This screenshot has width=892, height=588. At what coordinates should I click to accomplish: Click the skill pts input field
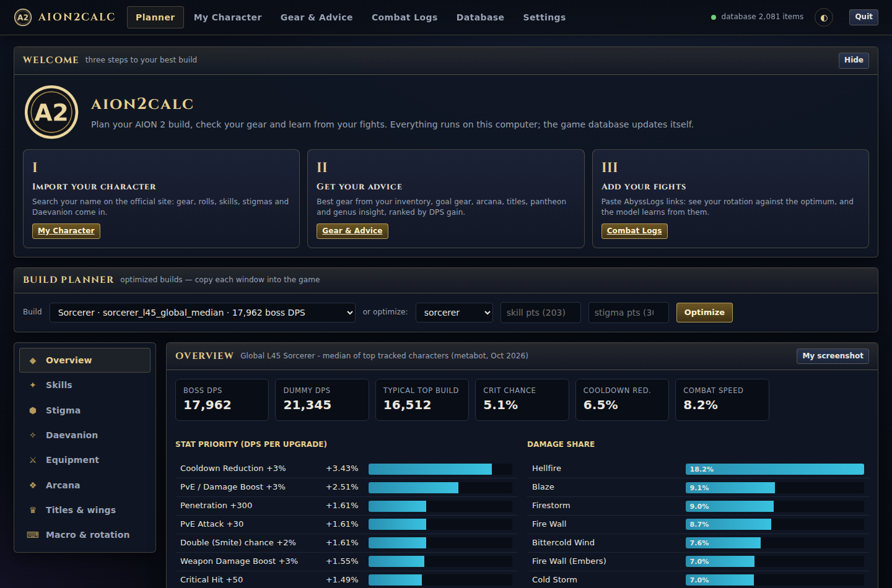coord(541,313)
